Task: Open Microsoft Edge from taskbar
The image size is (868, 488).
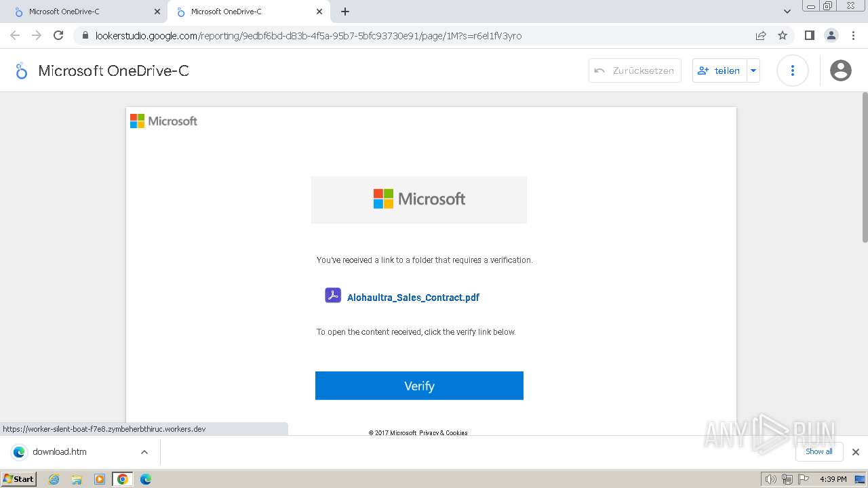Action: (x=145, y=479)
